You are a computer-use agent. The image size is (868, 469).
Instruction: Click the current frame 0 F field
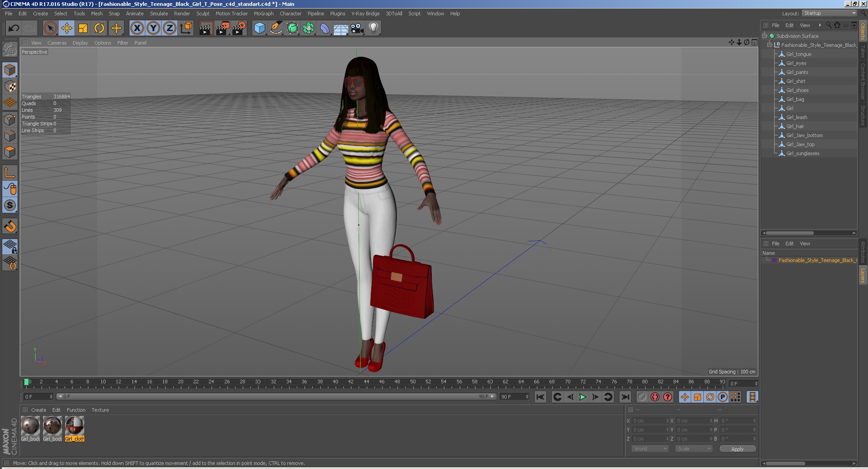pos(38,396)
